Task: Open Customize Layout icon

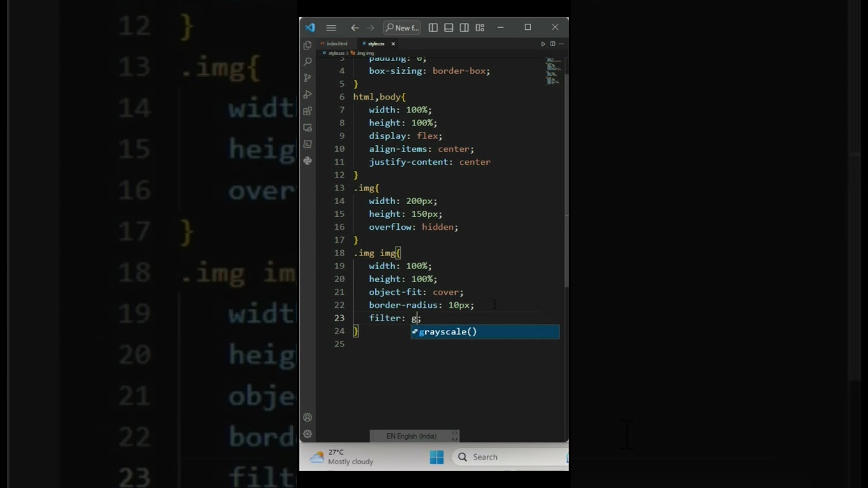Action: click(480, 28)
